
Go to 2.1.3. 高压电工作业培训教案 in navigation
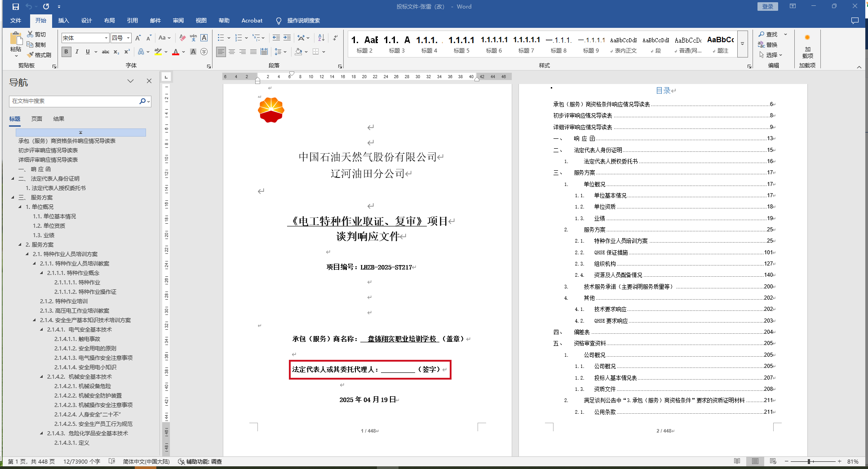(x=74, y=310)
